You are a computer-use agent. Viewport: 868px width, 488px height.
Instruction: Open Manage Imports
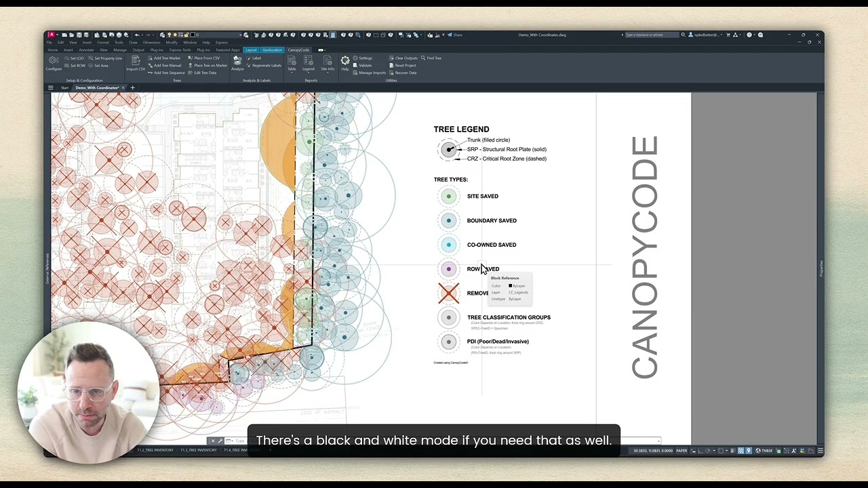[x=369, y=73]
